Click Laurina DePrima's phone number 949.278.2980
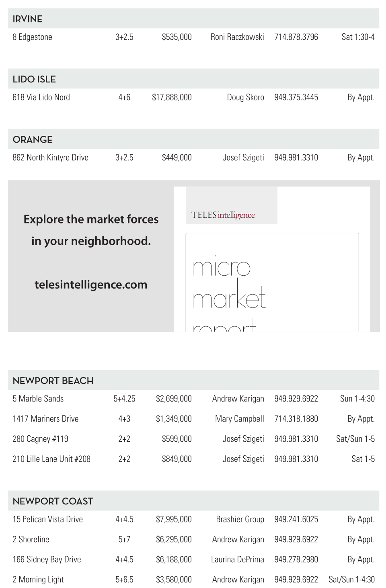 [296, 559]
